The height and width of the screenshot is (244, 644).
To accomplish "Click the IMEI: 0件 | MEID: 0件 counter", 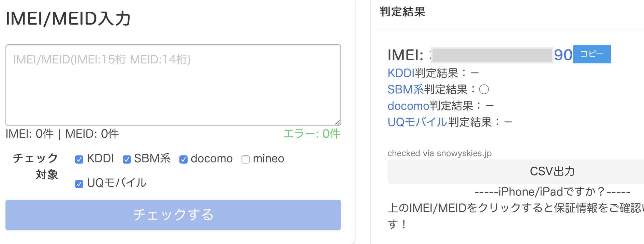I will coord(62,134).
